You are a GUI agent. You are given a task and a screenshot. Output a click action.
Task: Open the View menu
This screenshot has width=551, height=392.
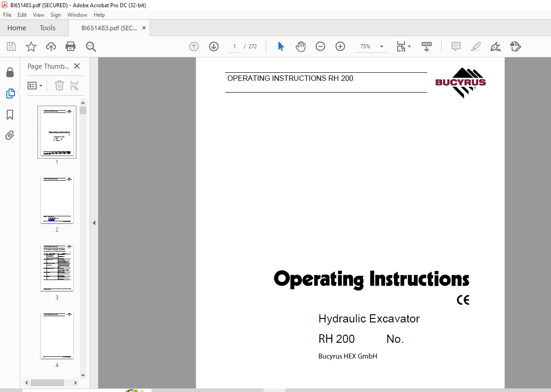coord(38,15)
